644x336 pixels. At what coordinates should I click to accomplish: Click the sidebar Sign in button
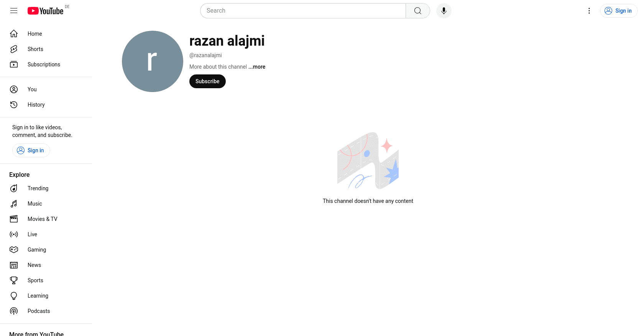[31, 150]
